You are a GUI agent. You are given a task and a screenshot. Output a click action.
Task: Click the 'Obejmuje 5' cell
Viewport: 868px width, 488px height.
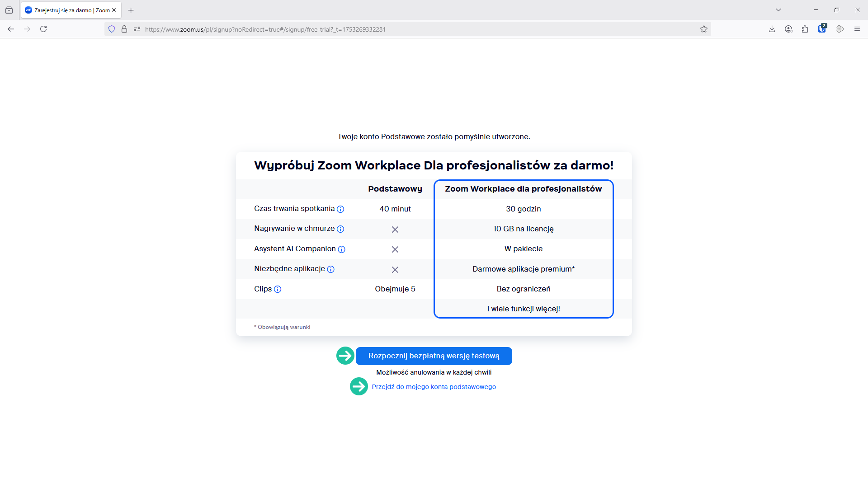pyautogui.click(x=395, y=289)
